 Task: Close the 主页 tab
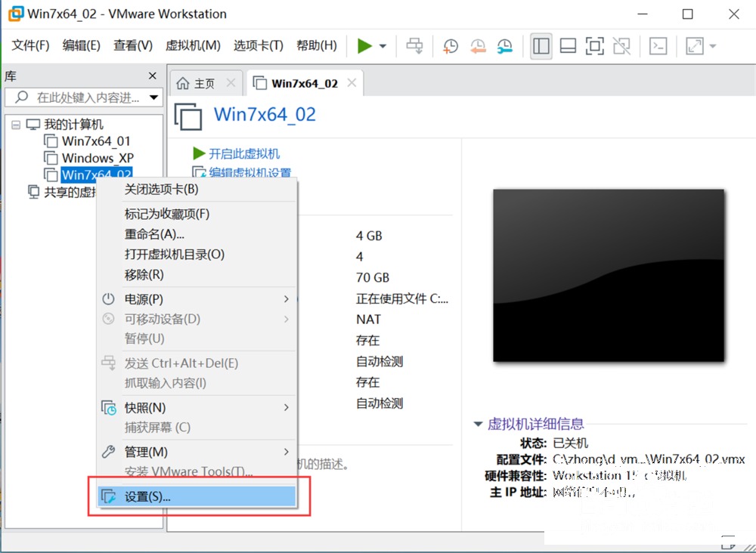[x=231, y=83]
